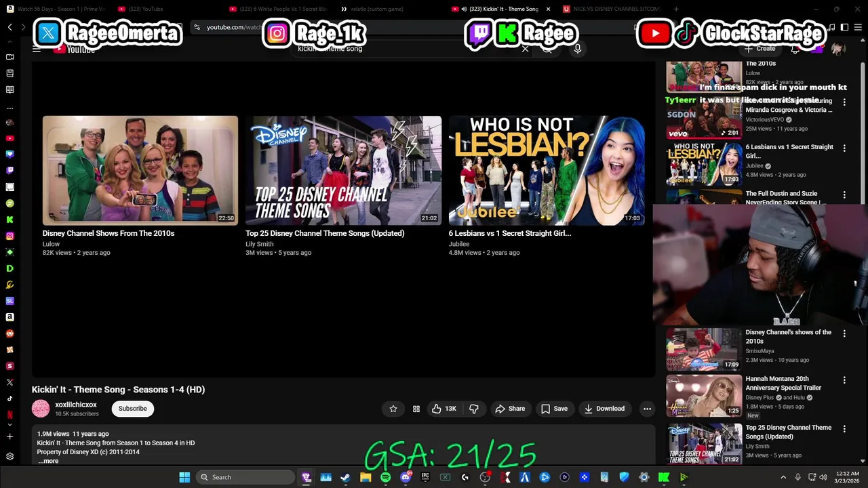Expand the video description with ...more

click(48, 461)
